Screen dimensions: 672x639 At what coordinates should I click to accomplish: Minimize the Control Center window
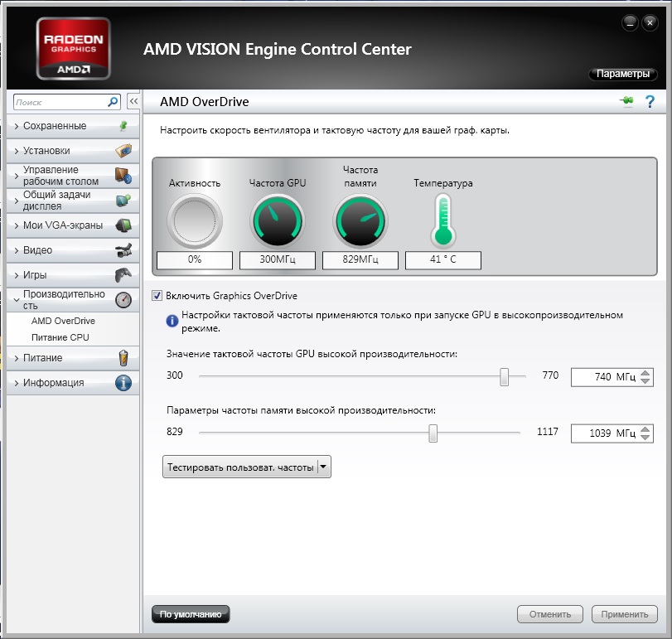coord(630,22)
